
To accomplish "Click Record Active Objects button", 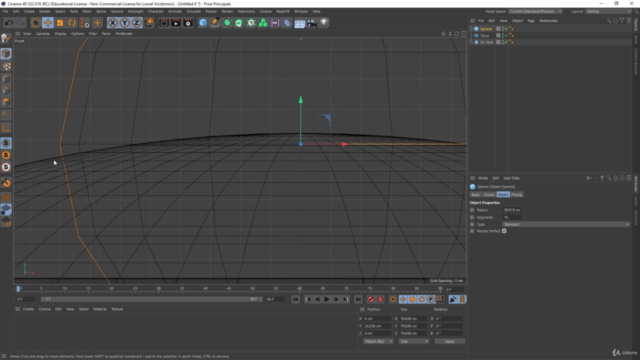I will tap(371, 300).
